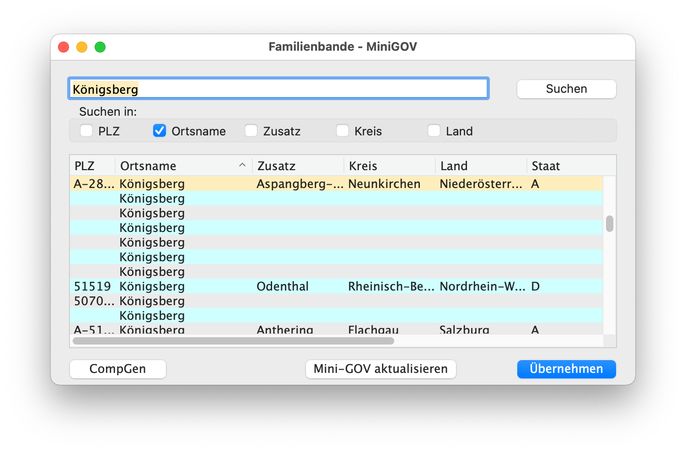The height and width of the screenshot is (452, 686).
Task: Sort by the Kreis column header
Action: click(x=388, y=166)
